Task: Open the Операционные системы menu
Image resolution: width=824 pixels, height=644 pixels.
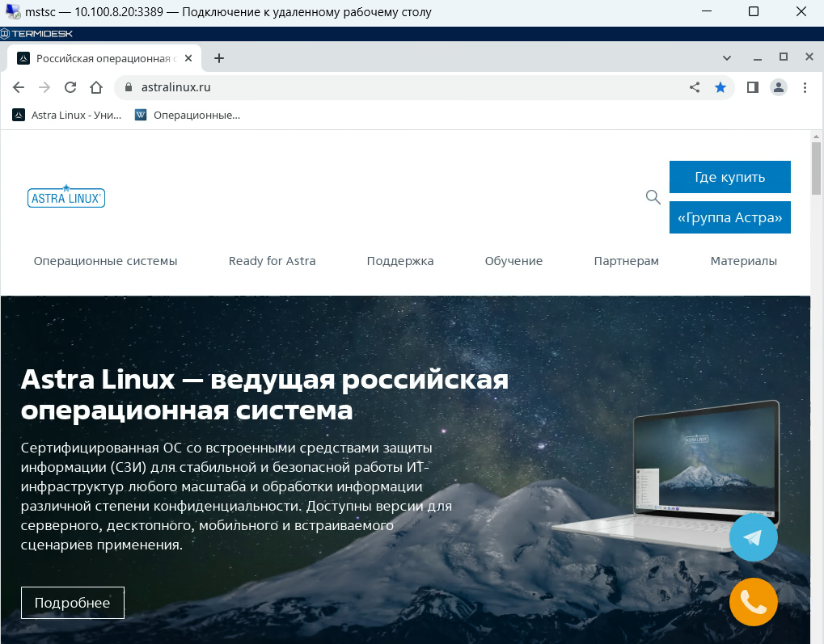Action: coord(106,261)
